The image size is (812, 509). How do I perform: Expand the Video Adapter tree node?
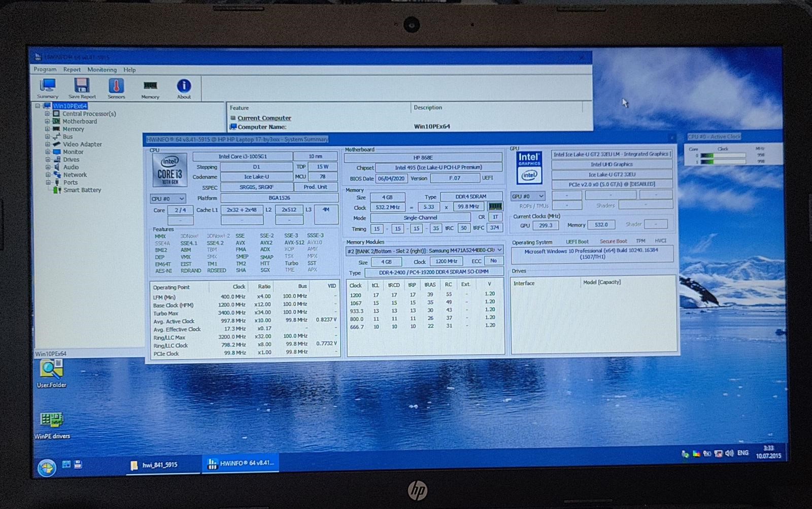(47, 144)
